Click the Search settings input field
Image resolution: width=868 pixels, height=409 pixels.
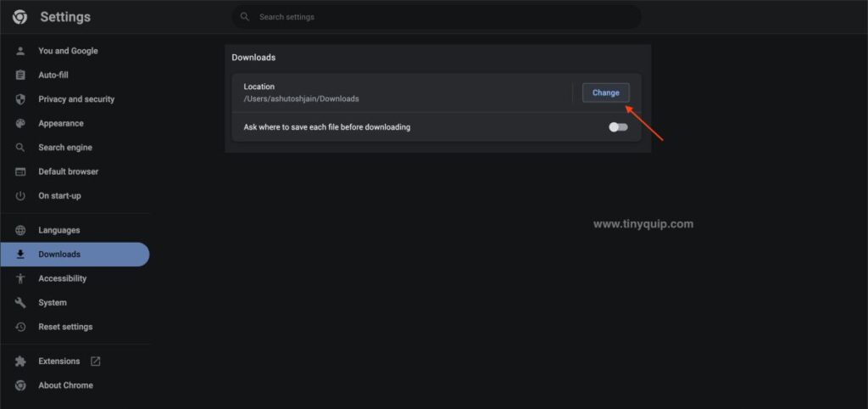click(437, 17)
